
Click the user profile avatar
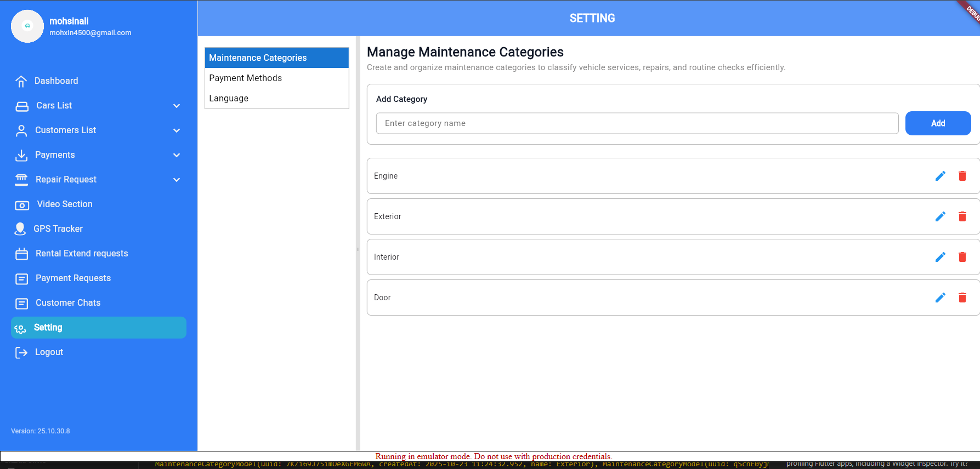click(27, 26)
